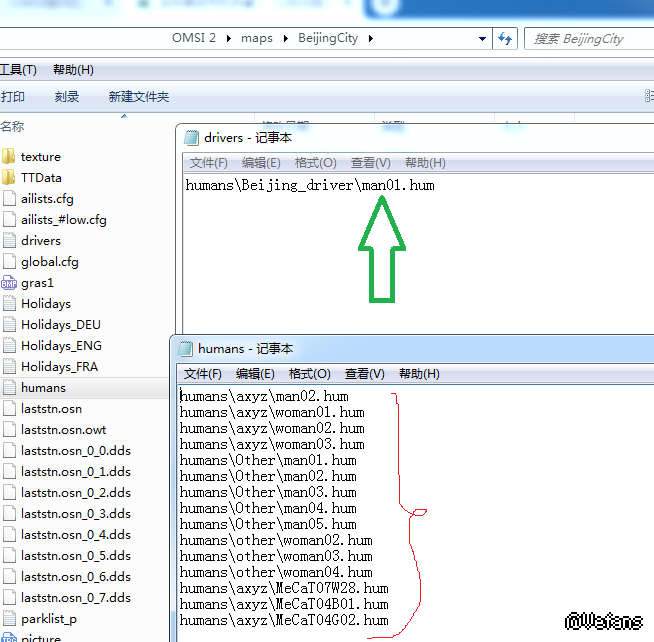The image size is (654, 642).
Task: Go to maps in breadcrumb path
Action: point(257,38)
